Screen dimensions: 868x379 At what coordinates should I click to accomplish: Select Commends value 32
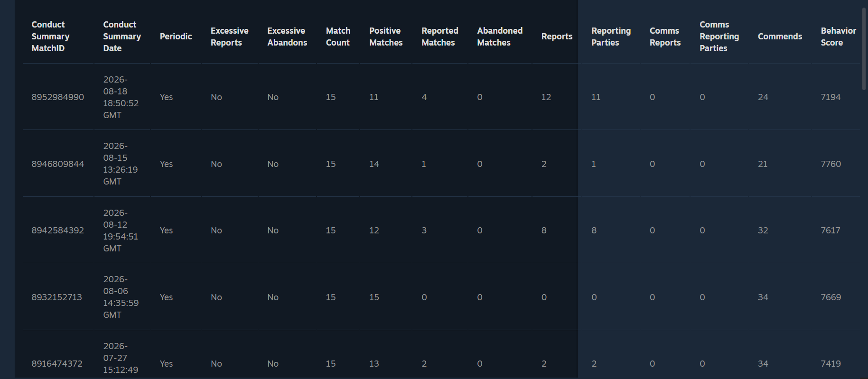coord(763,230)
